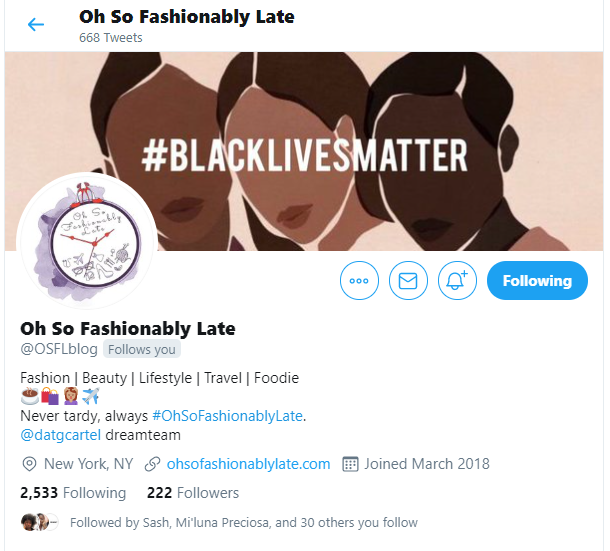Send a direct message via envelope icon
This screenshot has height=551, width=610.
408,281
